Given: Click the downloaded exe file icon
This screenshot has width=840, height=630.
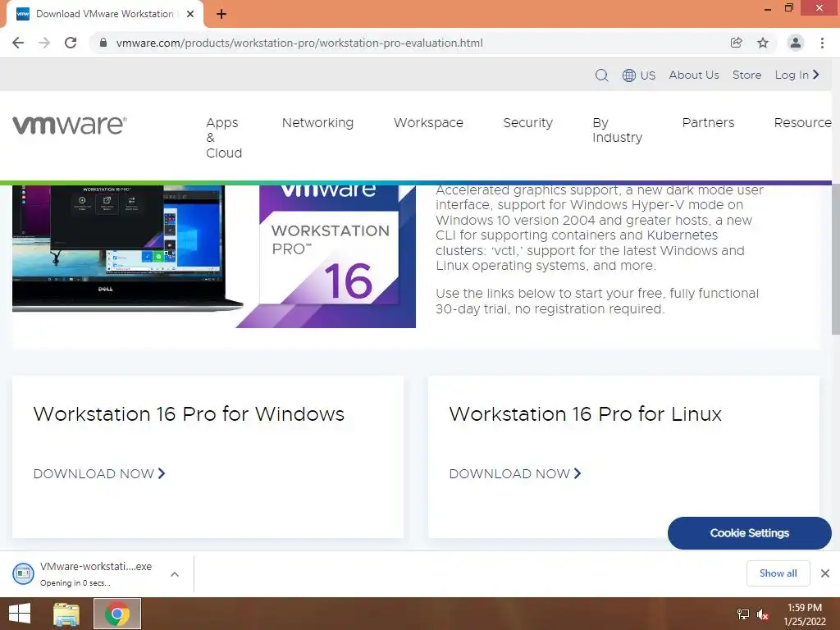Looking at the screenshot, I should click(x=23, y=573).
